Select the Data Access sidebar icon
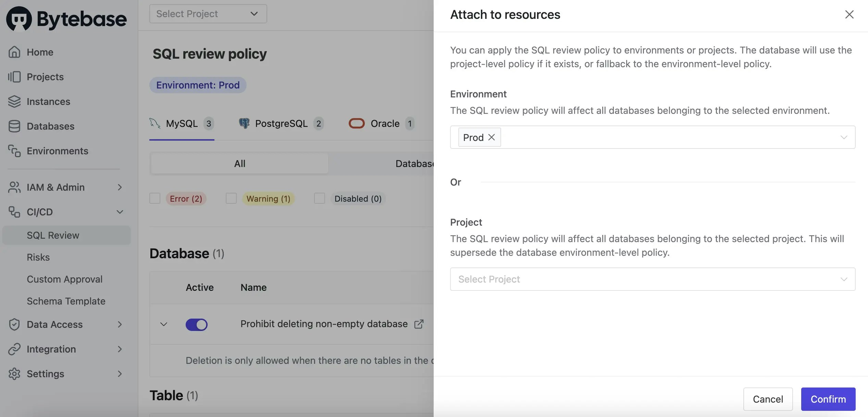868x417 pixels. [x=14, y=324]
